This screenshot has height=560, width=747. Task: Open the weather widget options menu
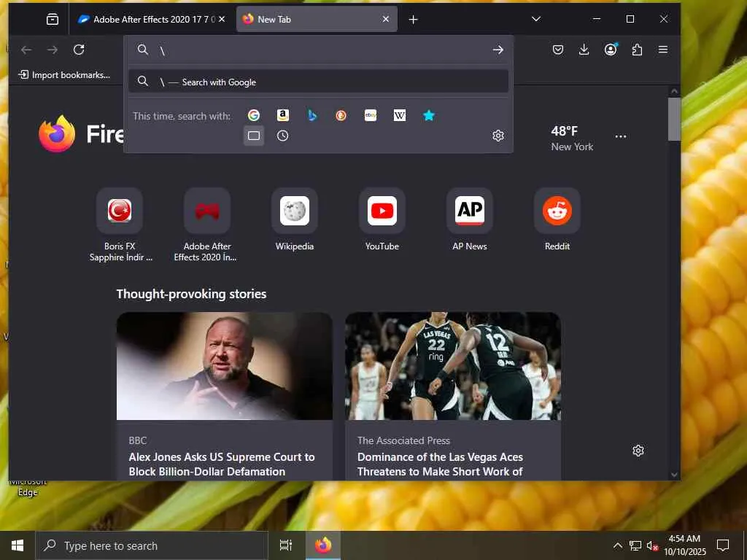coord(621,136)
